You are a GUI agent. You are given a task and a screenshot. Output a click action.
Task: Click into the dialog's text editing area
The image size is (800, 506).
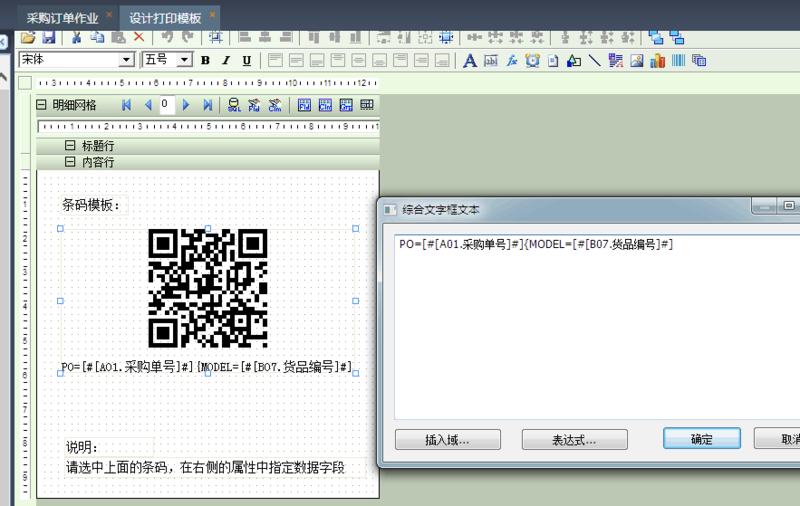(597, 327)
